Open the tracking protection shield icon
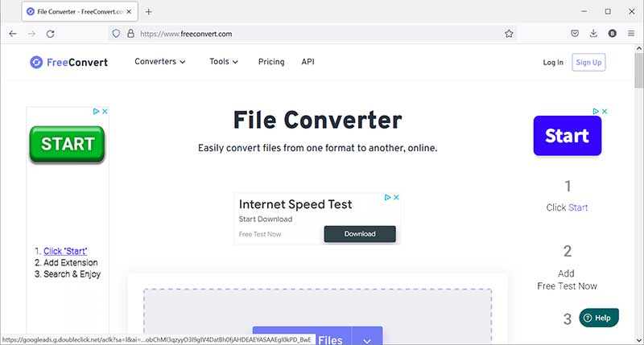 click(x=116, y=34)
